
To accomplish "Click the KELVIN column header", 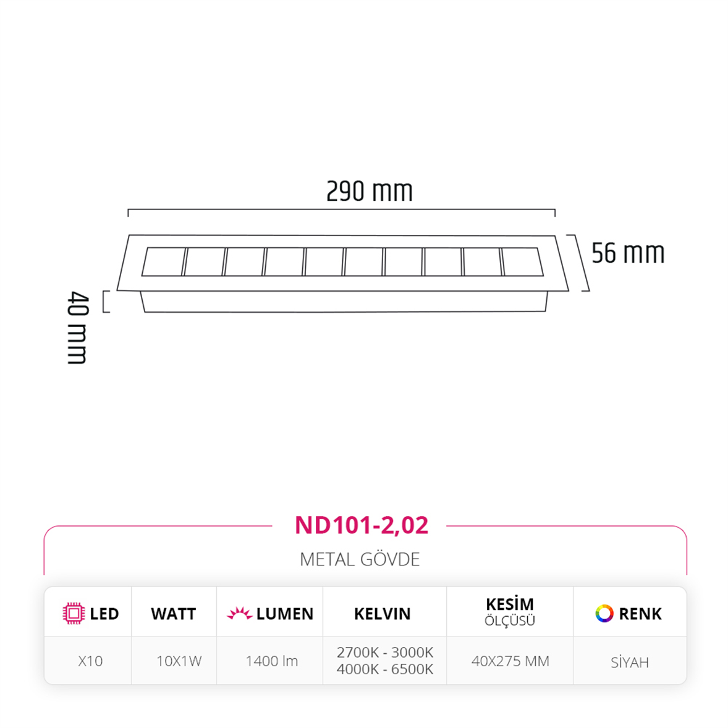I will (x=382, y=614).
